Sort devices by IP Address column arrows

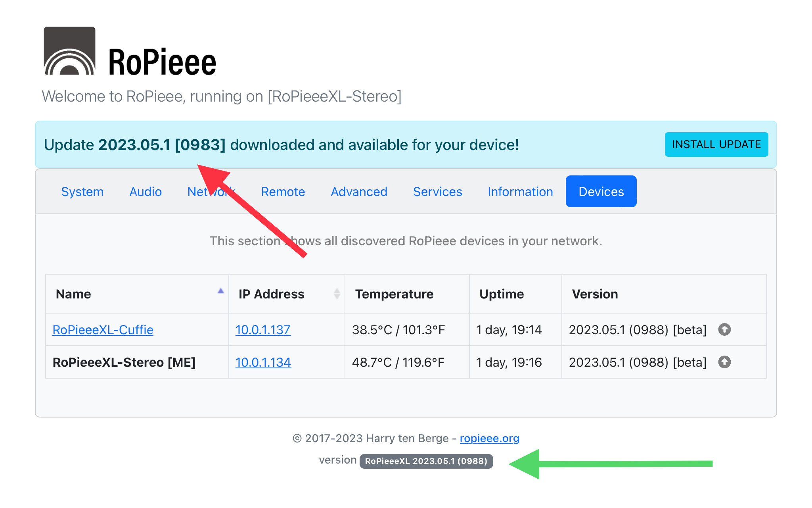point(337,294)
